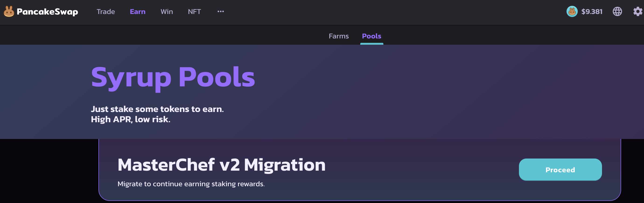644x203 pixels.
Task: Click Proceed to start migration
Action: (x=560, y=169)
